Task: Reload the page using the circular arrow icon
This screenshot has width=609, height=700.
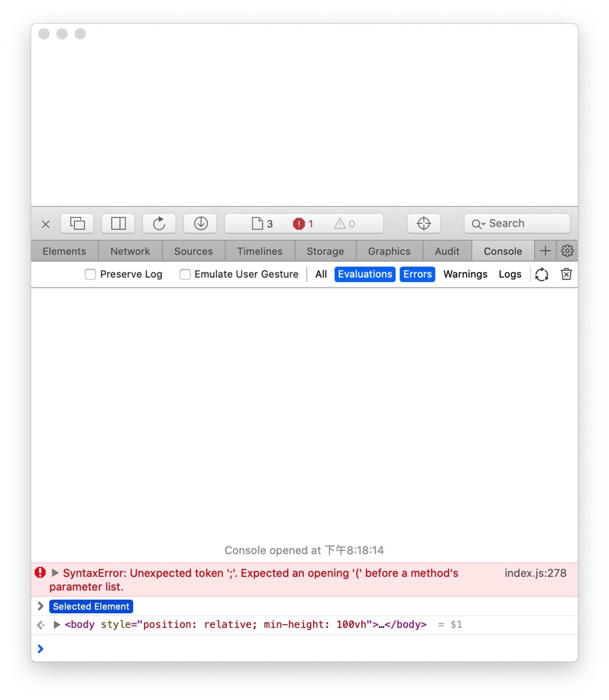Action: pos(159,223)
